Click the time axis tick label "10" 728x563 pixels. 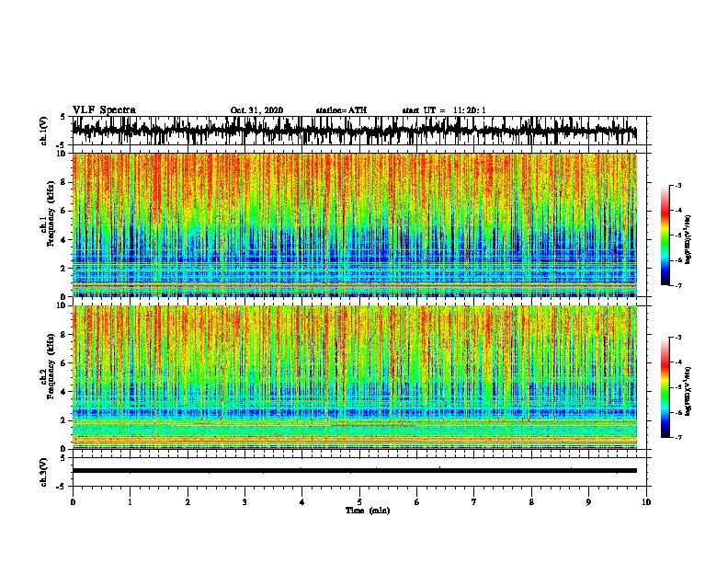click(646, 502)
